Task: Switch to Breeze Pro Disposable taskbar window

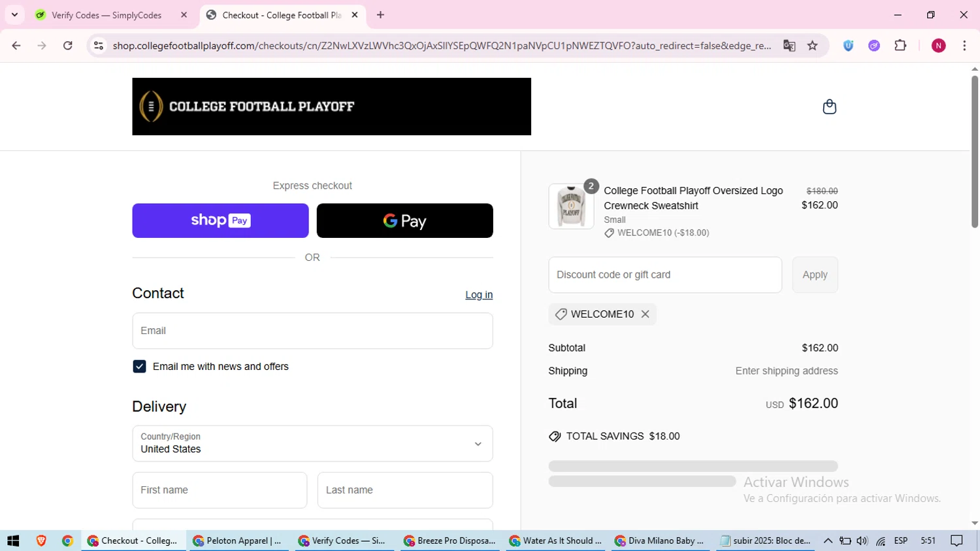Action: pos(450,541)
